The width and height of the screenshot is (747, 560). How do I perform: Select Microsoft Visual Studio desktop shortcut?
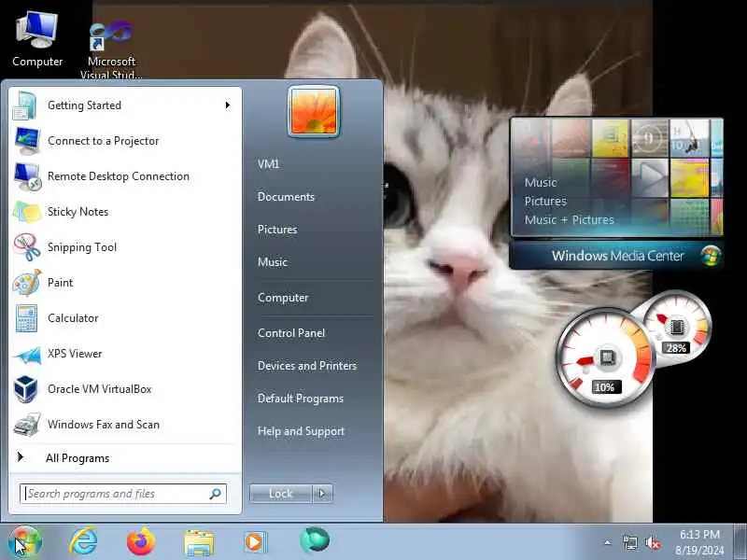click(x=111, y=49)
